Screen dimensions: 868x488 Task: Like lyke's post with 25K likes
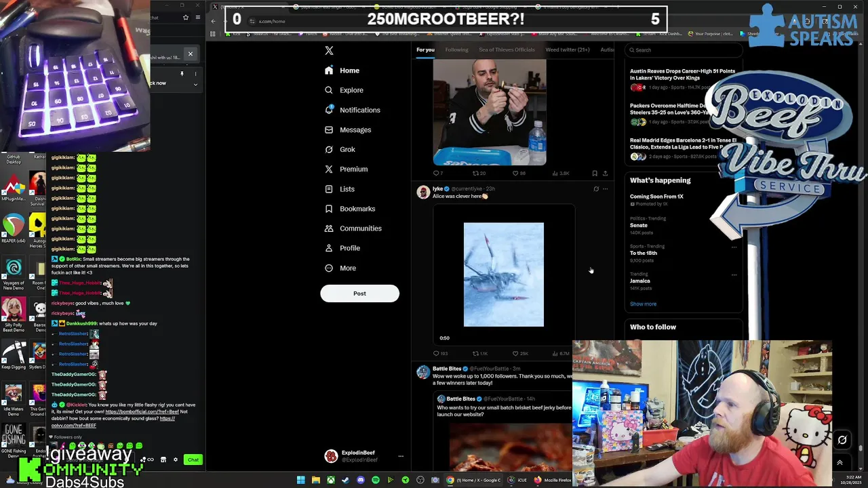click(520, 353)
